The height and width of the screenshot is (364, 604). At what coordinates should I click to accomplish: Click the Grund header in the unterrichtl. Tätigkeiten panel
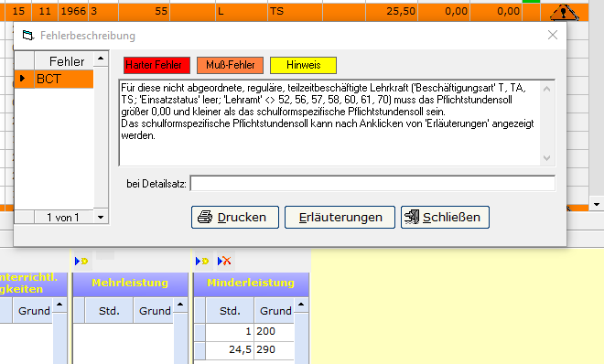(x=33, y=311)
